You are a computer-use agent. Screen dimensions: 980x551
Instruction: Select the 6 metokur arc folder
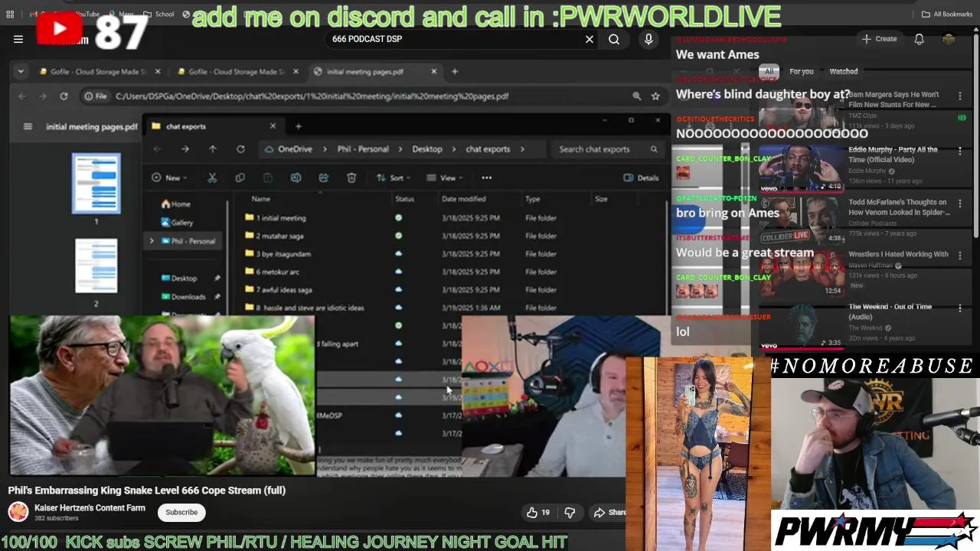click(278, 272)
